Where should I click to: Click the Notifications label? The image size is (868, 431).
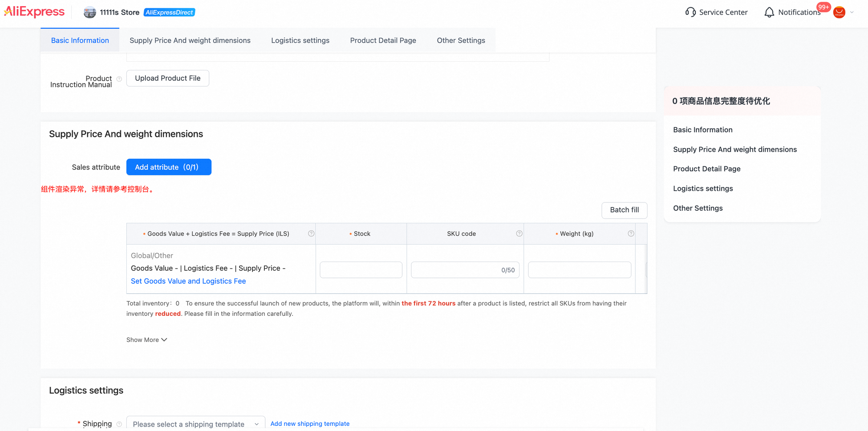[x=799, y=12]
